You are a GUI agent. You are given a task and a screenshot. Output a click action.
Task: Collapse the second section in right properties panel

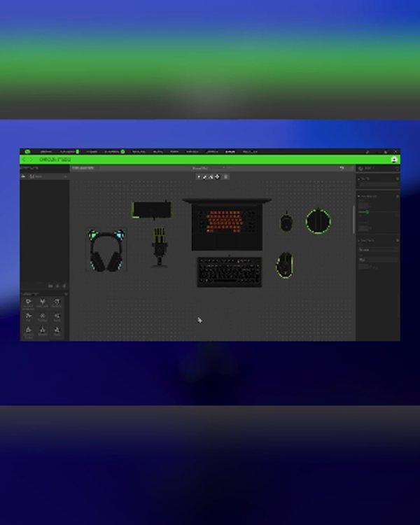359,196
